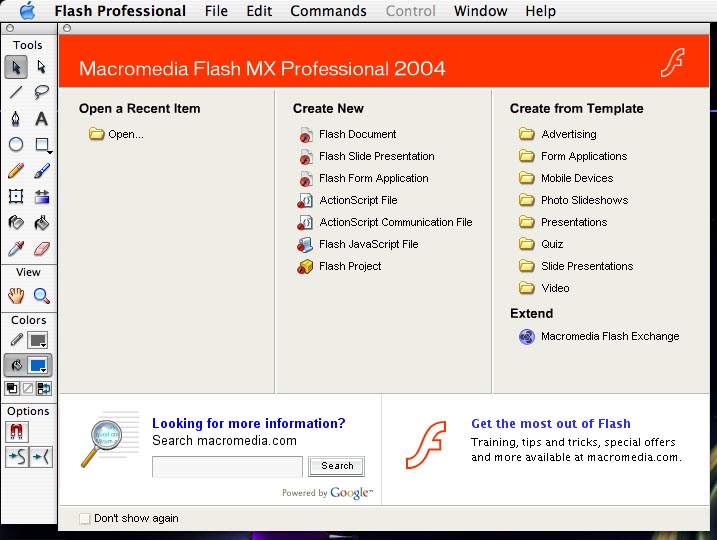717x540 pixels.
Task: Select the Rectangle tool
Action: coord(42,144)
